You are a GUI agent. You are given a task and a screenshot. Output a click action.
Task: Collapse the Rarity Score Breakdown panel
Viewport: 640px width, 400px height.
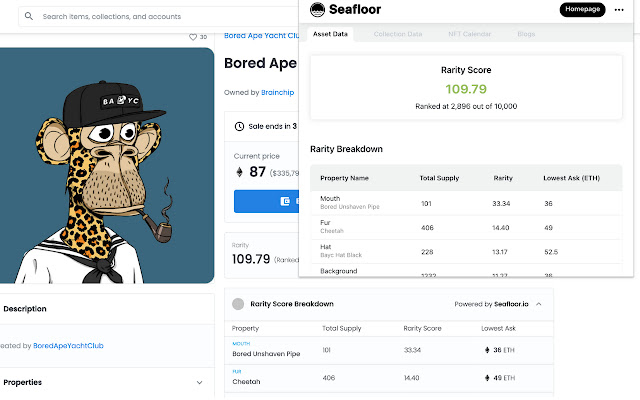click(x=539, y=303)
